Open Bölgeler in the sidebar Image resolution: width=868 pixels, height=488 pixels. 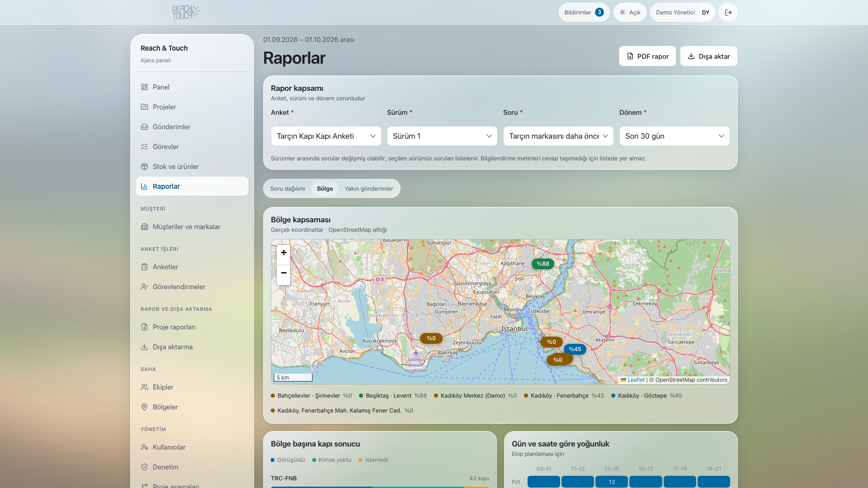(x=192, y=407)
